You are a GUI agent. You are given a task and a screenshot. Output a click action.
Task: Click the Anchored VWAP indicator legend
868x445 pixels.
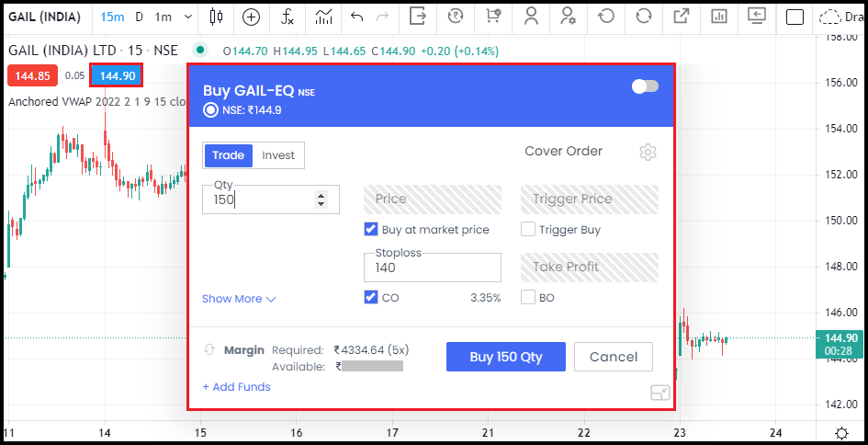[97, 102]
